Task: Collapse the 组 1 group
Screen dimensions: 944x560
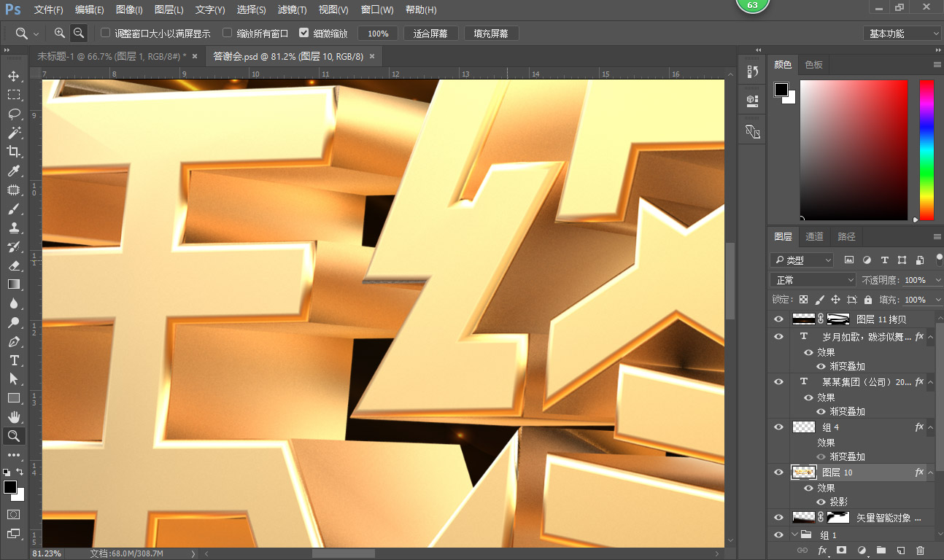Action: click(x=794, y=535)
